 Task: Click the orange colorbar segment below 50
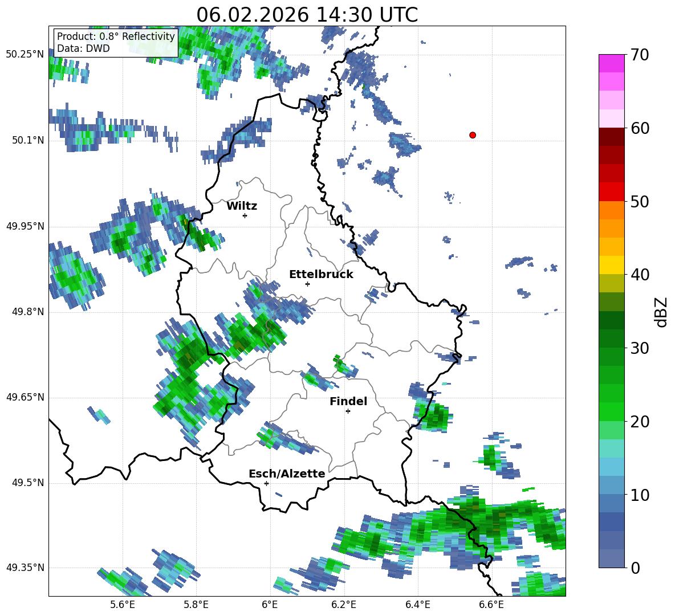(611, 210)
